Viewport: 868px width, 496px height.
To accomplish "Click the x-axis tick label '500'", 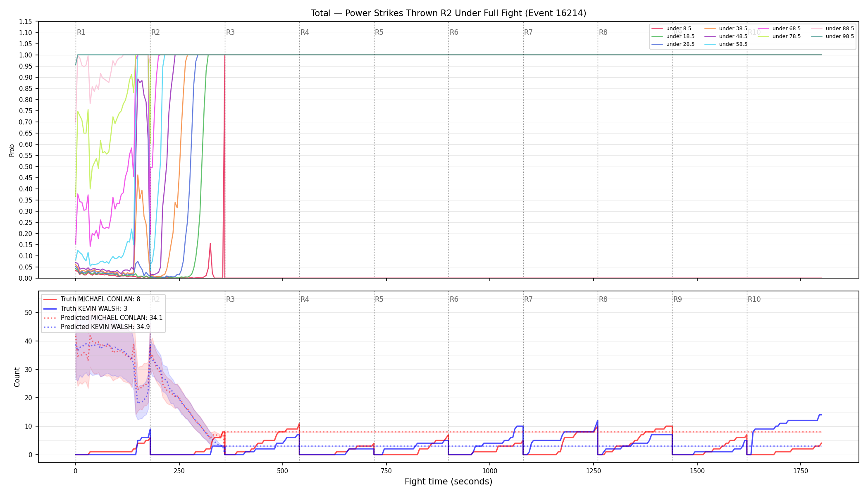I will tap(283, 471).
